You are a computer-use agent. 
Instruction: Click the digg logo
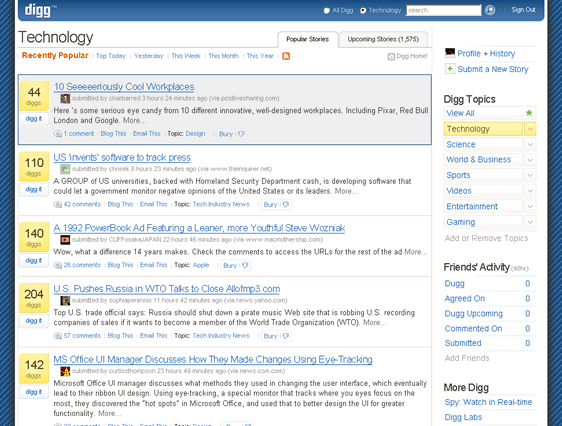coord(38,10)
